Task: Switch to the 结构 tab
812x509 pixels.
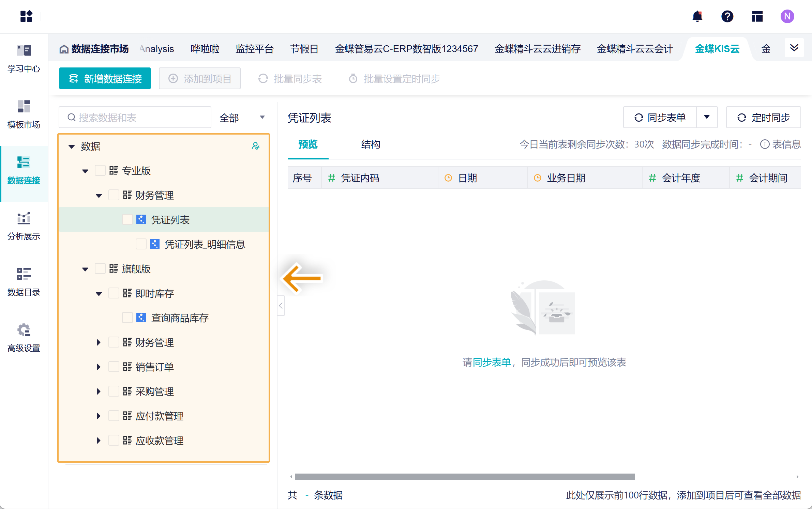Action: pyautogui.click(x=371, y=144)
